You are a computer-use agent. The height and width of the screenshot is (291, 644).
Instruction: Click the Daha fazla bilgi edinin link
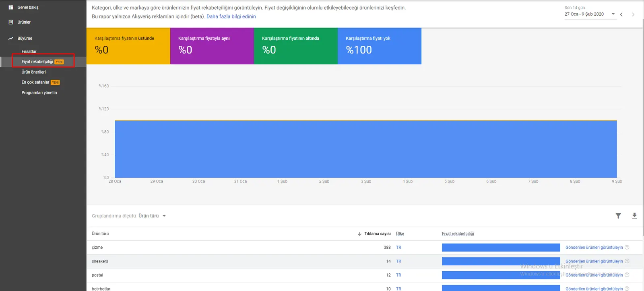tap(231, 16)
